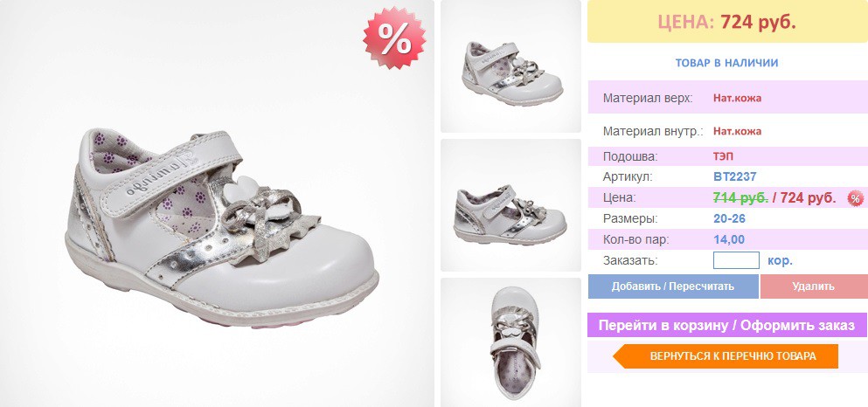
Task: Open Перейти в корзину / Оформить заказ
Action: [x=726, y=325]
